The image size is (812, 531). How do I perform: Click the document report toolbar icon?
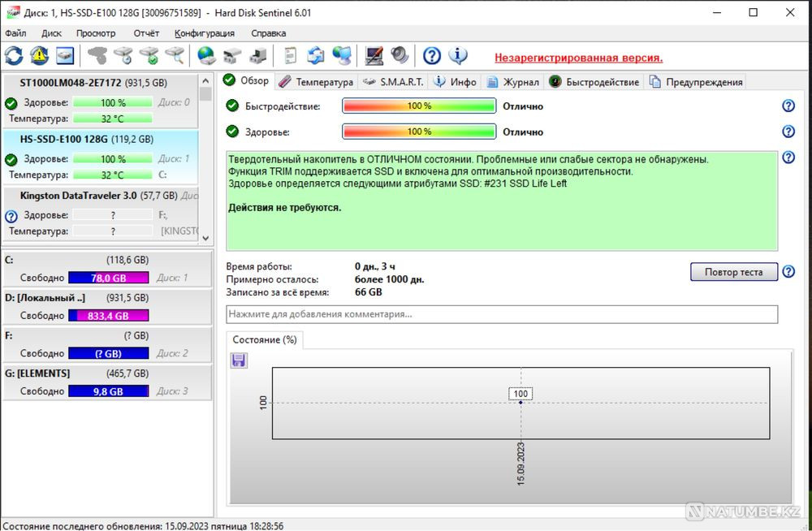click(290, 55)
